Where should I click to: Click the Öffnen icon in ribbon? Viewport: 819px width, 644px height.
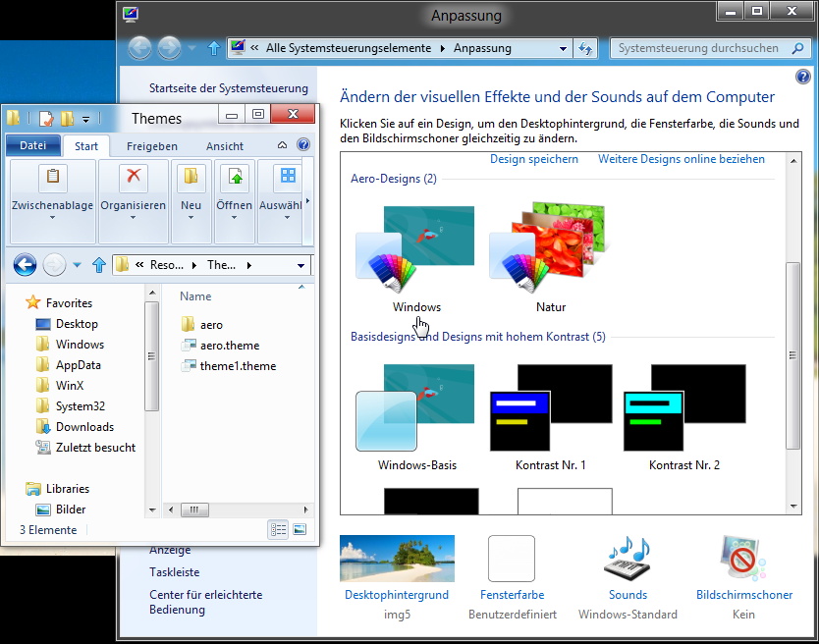[x=235, y=179]
